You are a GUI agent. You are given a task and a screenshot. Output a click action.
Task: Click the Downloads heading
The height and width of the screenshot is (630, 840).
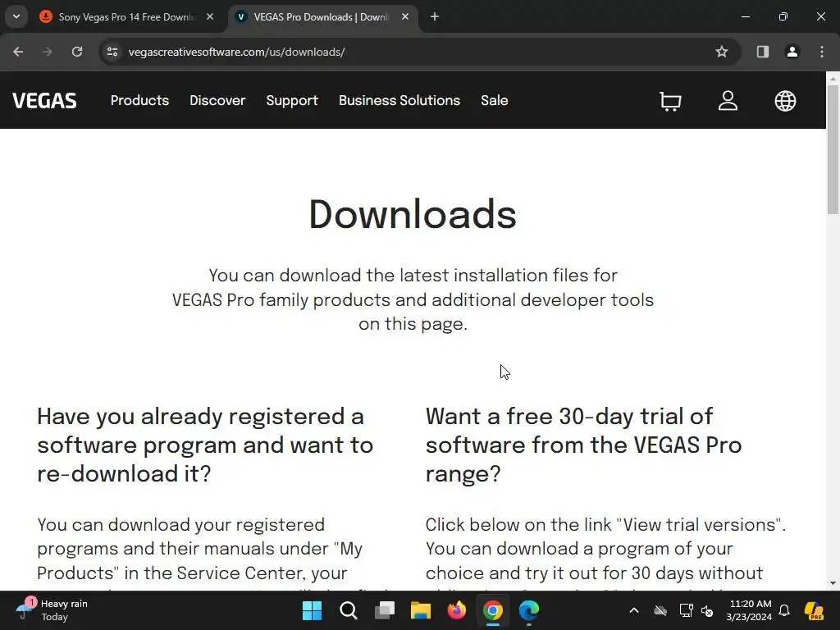(413, 214)
